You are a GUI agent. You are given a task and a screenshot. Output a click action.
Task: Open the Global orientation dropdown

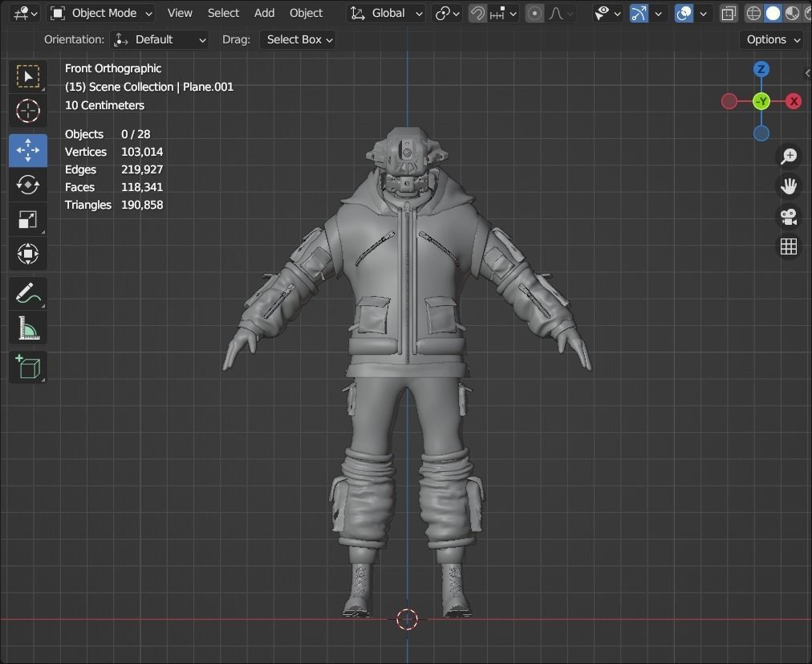coord(386,13)
